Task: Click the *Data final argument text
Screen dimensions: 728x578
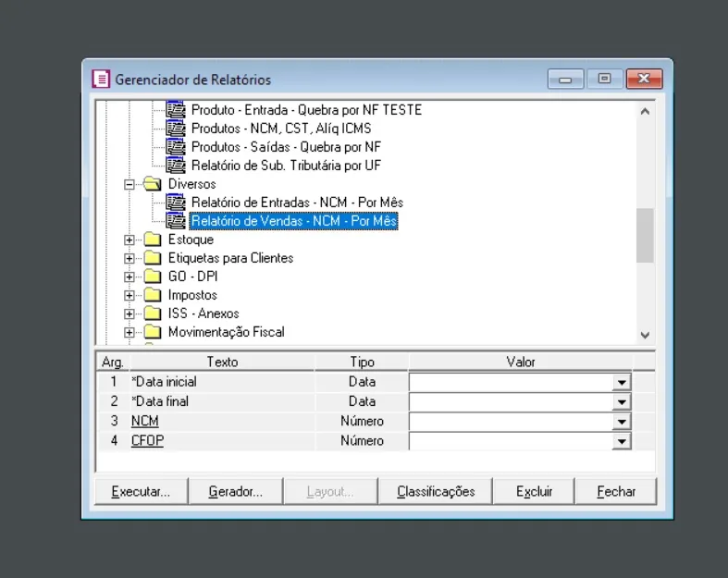Action: pyautogui.click(x=160, y=401)
